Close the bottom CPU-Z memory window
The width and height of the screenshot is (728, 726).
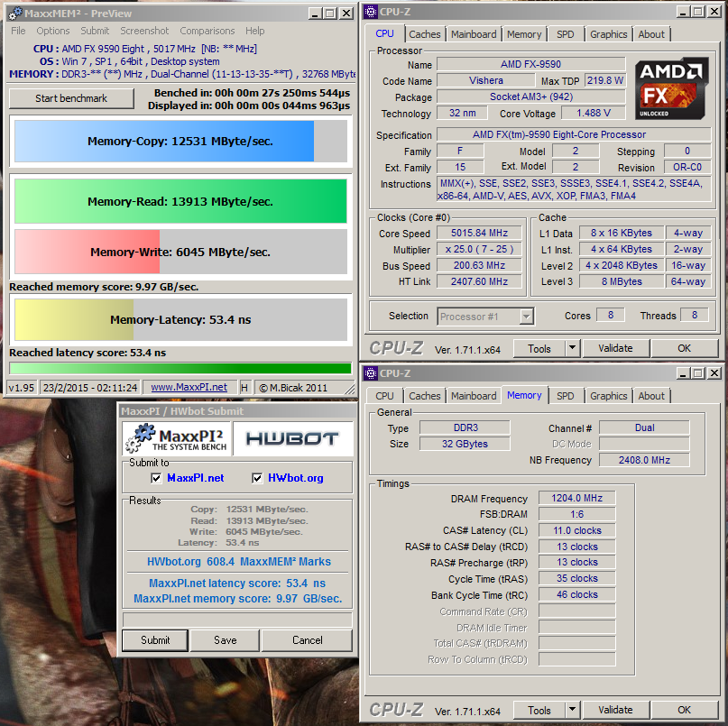(714, 373)
